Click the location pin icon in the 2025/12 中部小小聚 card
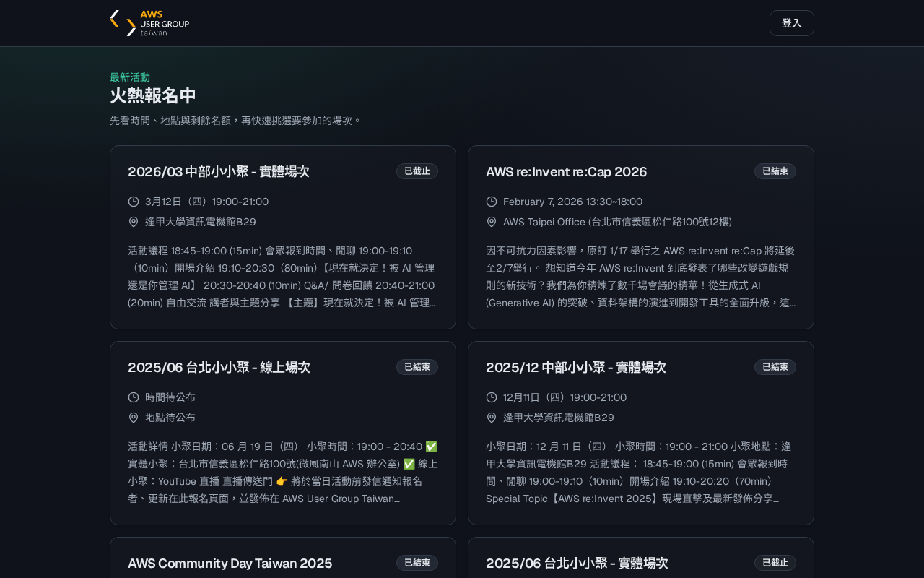 [x=492, y=418]
